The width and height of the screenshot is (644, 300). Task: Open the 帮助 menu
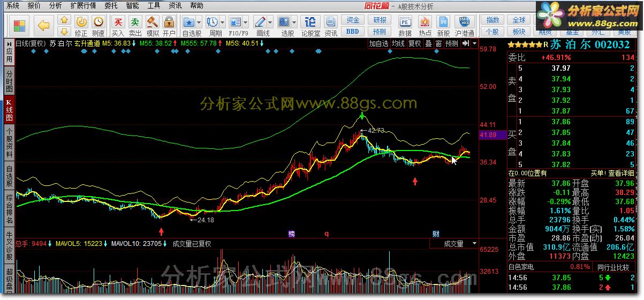click(x=196, y=6)
